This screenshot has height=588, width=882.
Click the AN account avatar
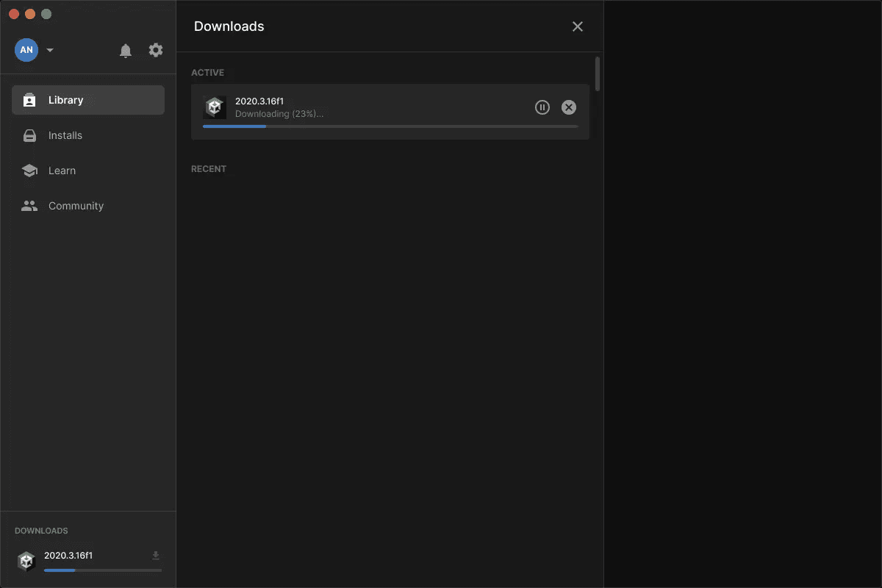click(26, 50)
